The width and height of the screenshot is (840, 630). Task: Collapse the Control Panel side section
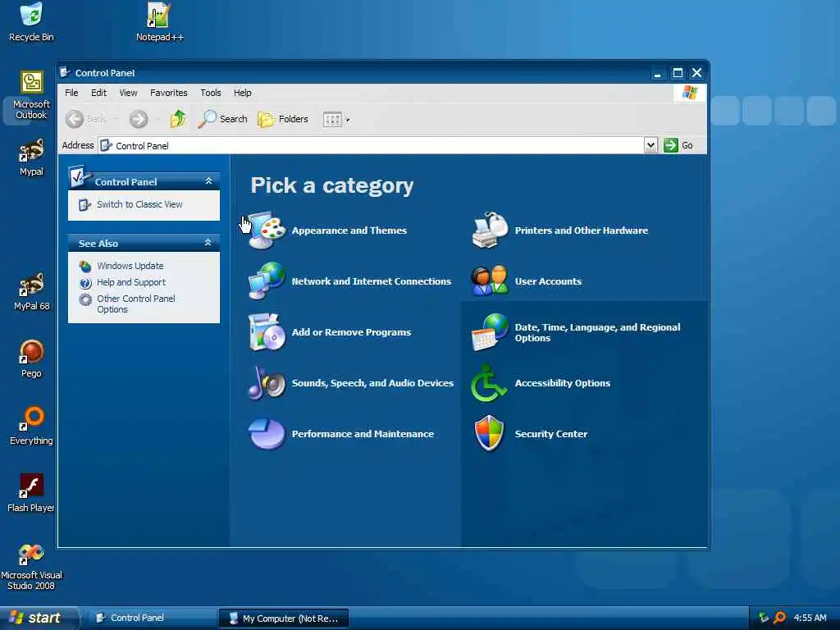click(x=209, y=181)
